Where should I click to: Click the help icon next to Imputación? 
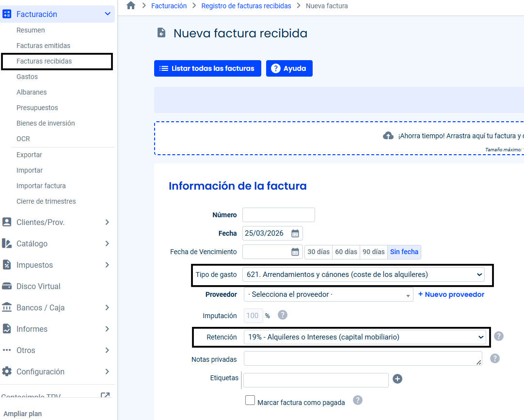283,315
